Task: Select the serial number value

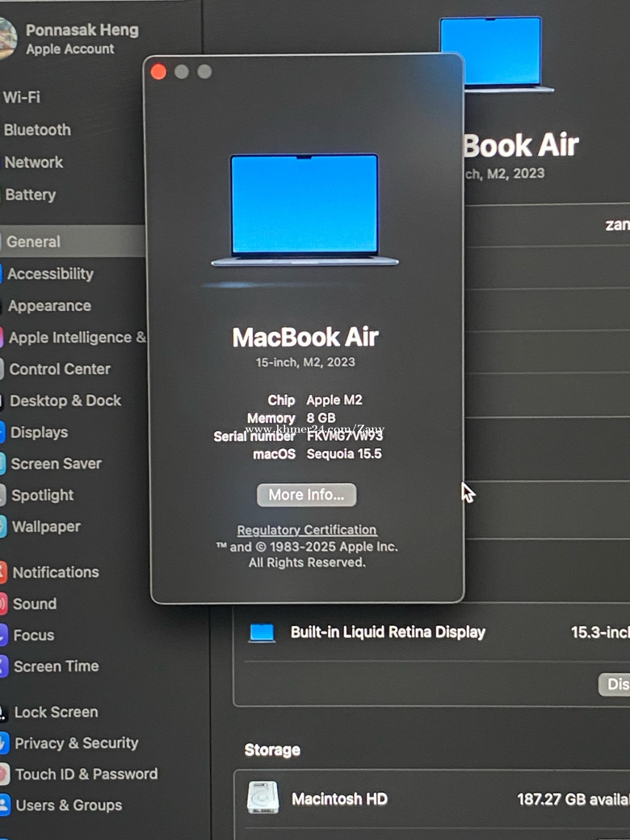Action: [344, 436]
